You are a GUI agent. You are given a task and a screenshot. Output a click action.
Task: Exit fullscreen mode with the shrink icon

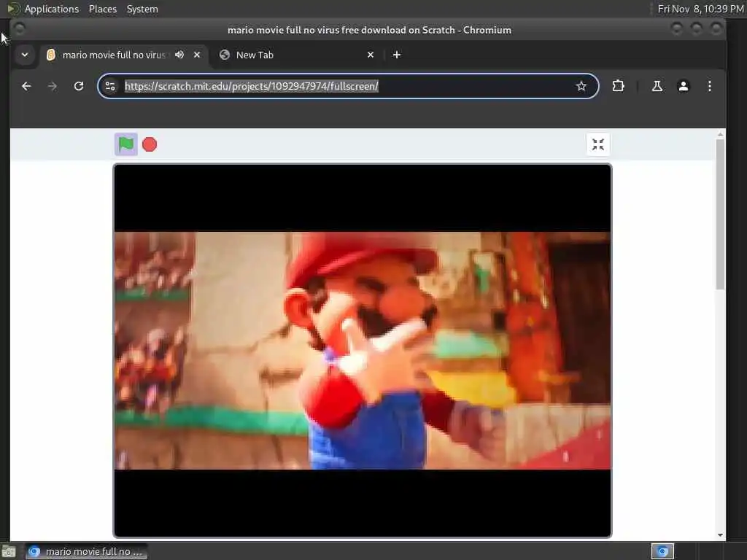tap(598, 144)
